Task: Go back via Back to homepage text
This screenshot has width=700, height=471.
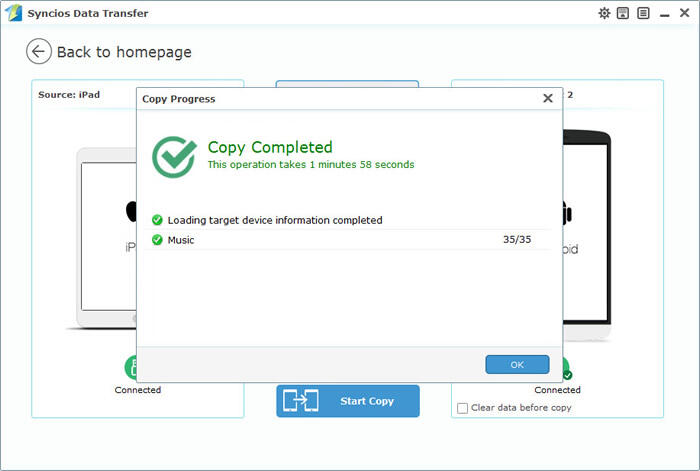Action: pyautogui.click(x=124, y=52)
